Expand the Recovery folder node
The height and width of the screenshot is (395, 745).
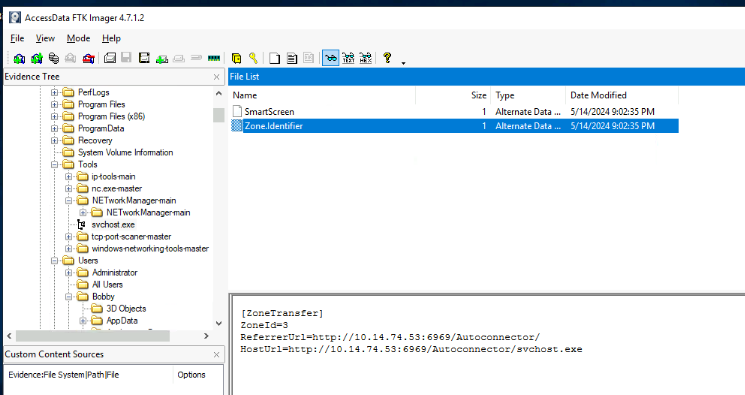pos(55,140)
